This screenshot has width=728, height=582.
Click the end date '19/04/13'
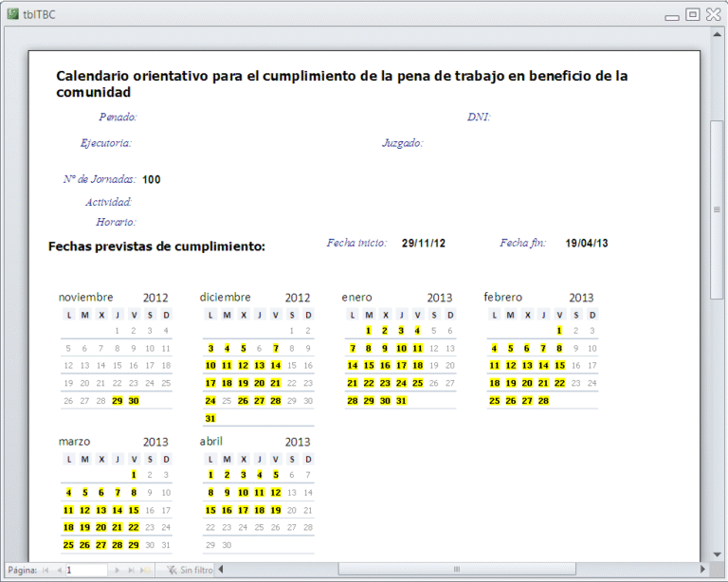click(x=587, y=244)
